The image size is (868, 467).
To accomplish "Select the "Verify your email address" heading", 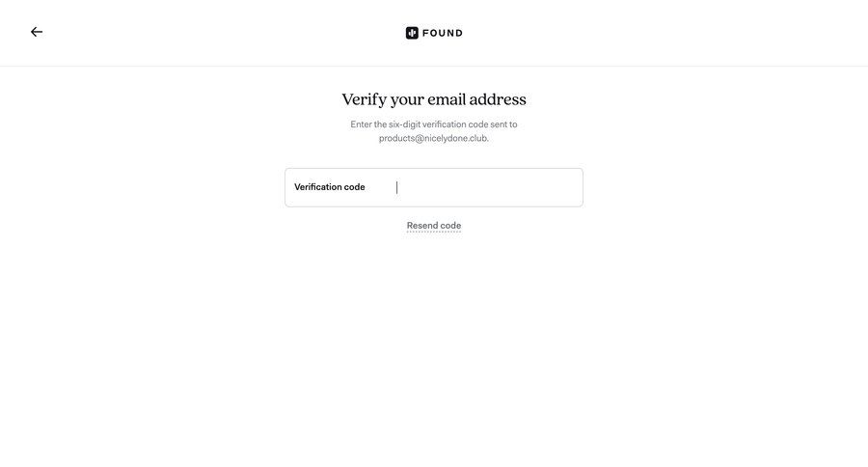I will (x=433, y=99).
